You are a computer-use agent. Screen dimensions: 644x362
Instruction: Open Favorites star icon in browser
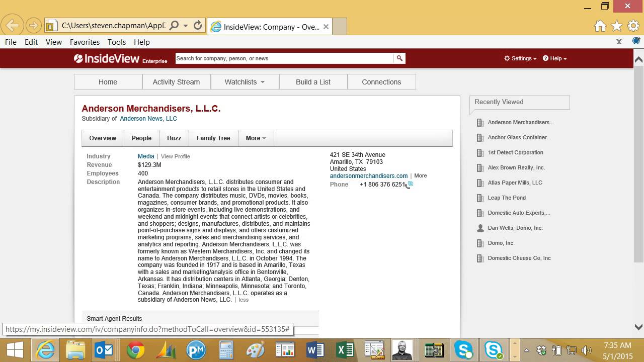pos(617,26)
